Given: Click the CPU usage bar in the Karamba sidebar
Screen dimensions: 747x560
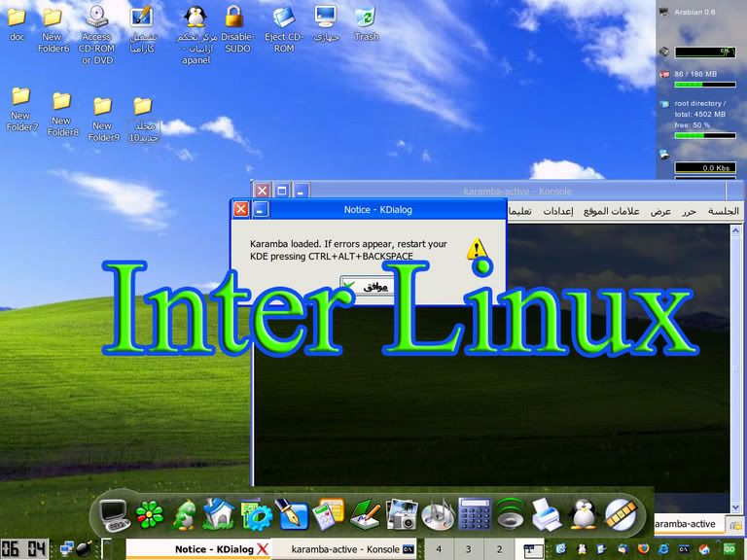Looking at the screenshot, I should coord(705,52).
